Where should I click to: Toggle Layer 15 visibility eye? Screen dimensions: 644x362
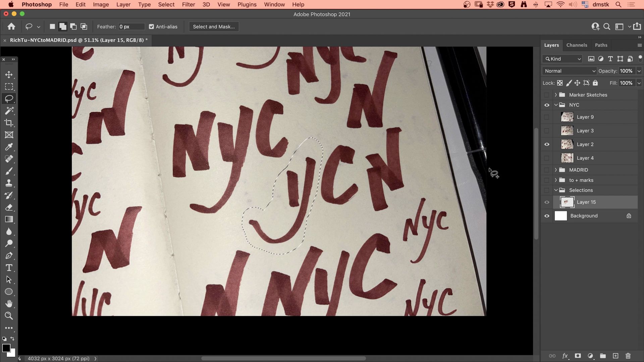click(x=547, y=202)
